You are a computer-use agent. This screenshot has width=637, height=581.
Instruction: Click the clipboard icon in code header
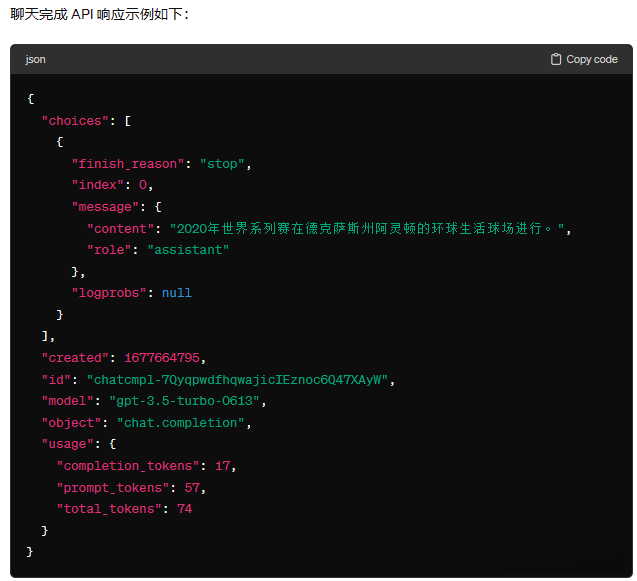pos(556,60)
